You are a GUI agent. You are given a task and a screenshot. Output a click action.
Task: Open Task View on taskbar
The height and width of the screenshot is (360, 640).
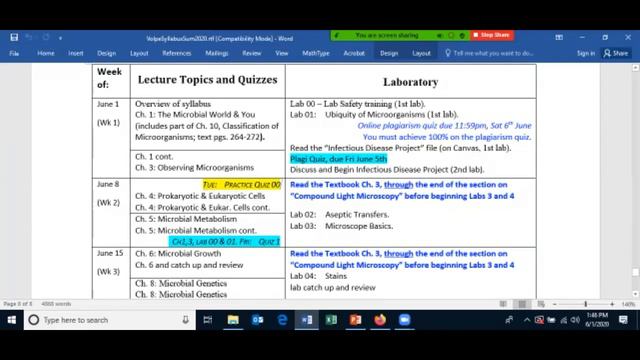coord(208,320)
